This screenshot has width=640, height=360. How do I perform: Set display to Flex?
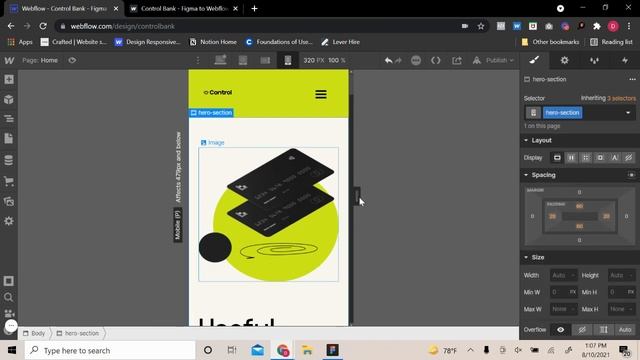[571, 158]
